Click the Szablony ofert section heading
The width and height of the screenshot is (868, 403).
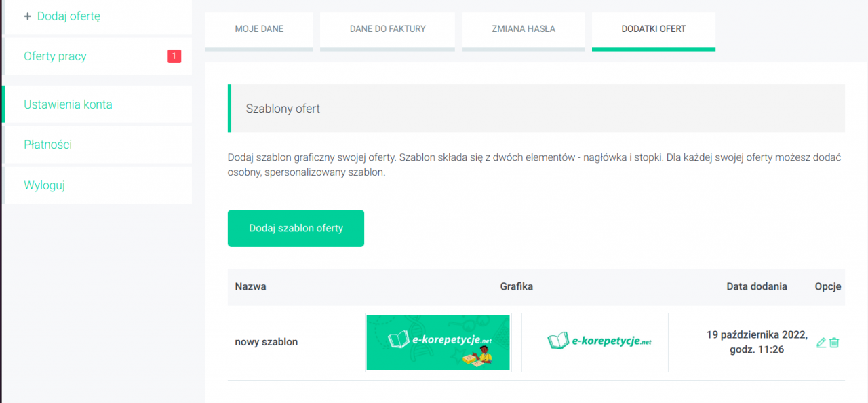coord(283,109)
